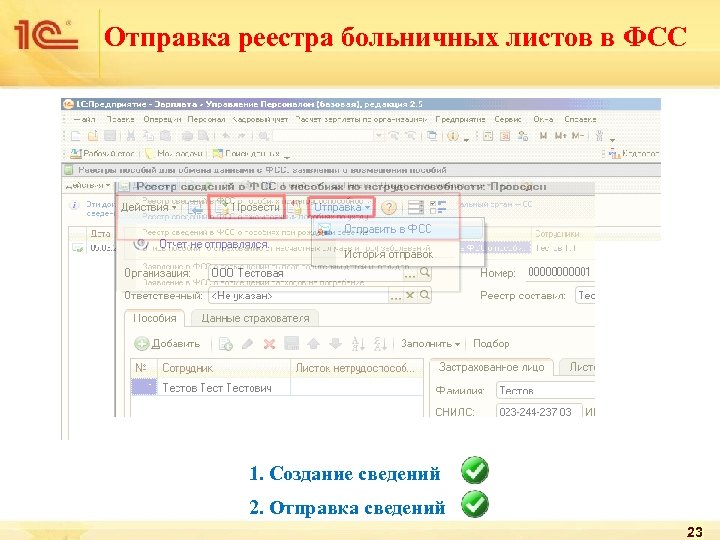Viewport: 720px width, 540px height.
Task: Click the СНИЛС field 023-244-237 03
Action: (x=539, y=412)
